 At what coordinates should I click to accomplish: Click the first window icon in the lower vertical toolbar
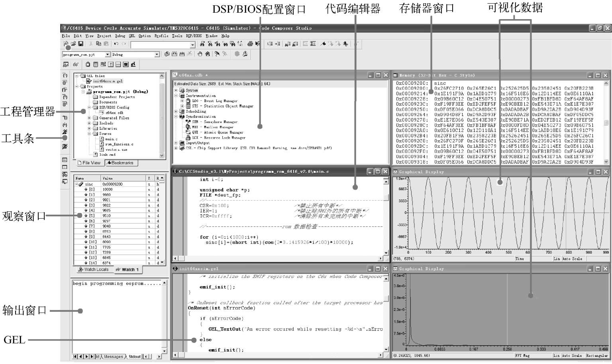pyautogui.click(x=65, y=160)
